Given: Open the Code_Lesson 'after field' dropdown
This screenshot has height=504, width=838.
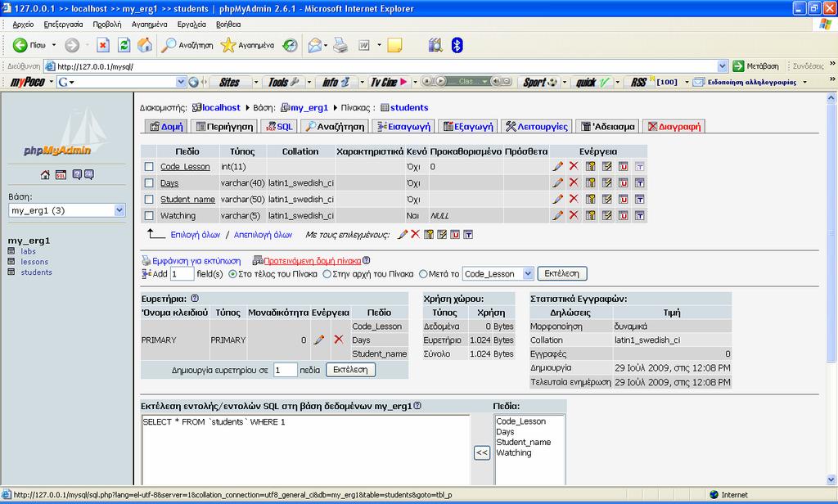Looking at the screenshot, I should click(528, 273).
